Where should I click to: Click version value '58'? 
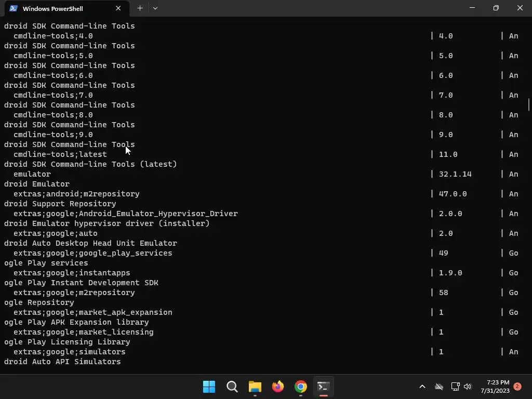point(444,292)
